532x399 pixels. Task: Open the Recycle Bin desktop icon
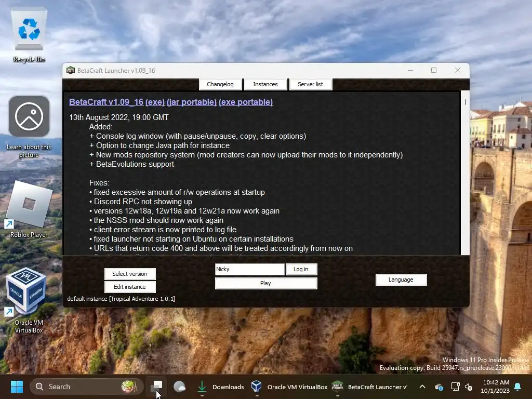click(x=29, y=35)
